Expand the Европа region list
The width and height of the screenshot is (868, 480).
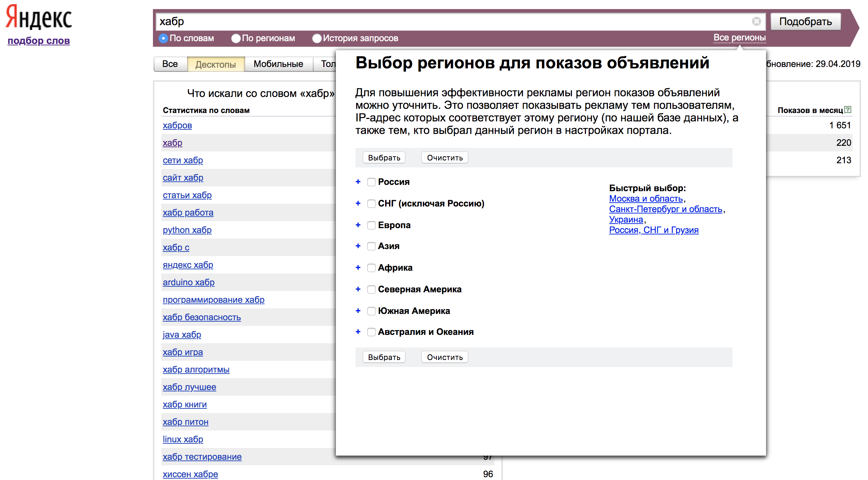click(358, 225)
